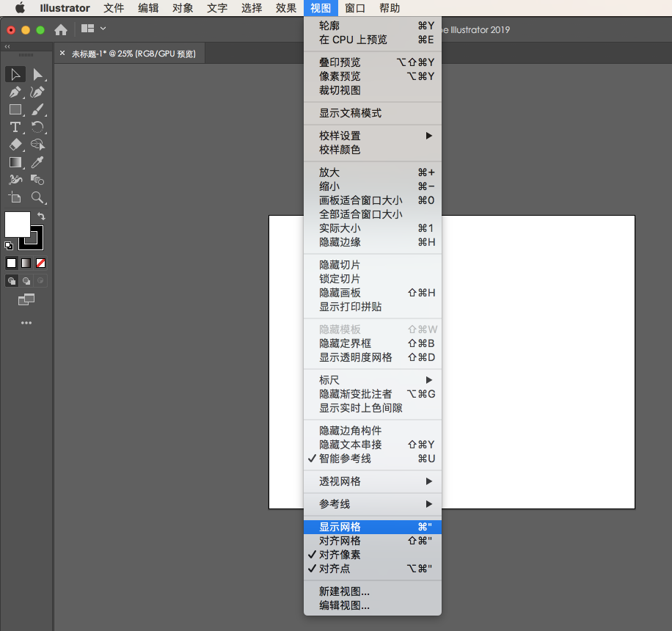Toggle 显示透明度网格
Image resolution: width=672 pixels, height=631 pixels.
coord(373,357)
